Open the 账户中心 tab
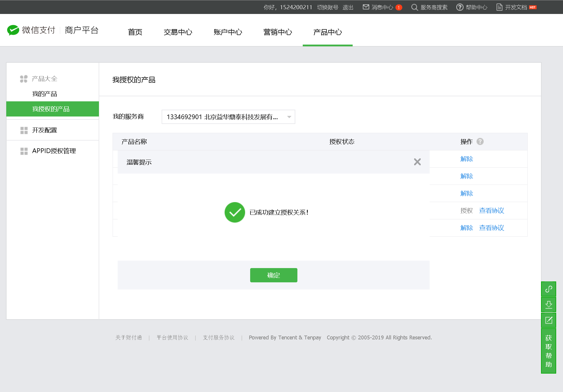The height and width of the screenshot is (392, 563). pyautogui.click(x=228, y=32)
